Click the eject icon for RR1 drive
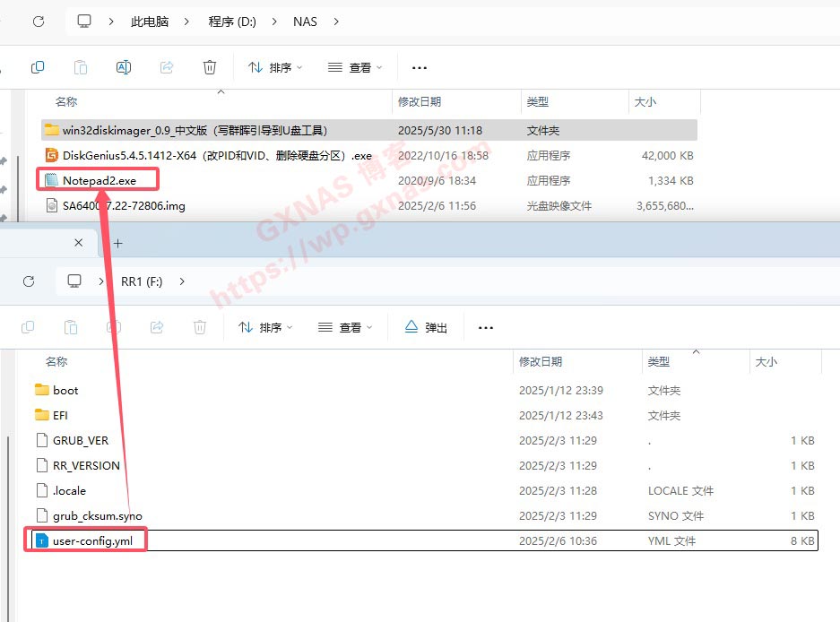This screenshot has width=840, height=622. pyautogui.click(x=426, y=327)
